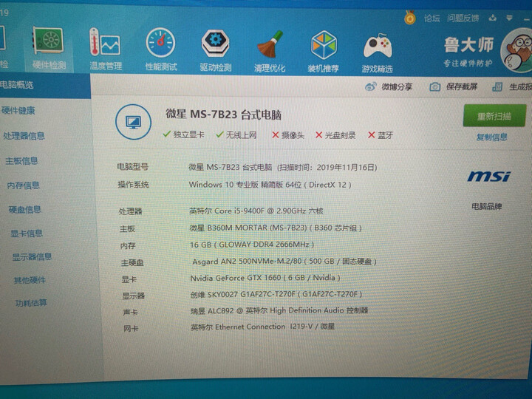Click the green 重新扫描 rescan button

494,116
